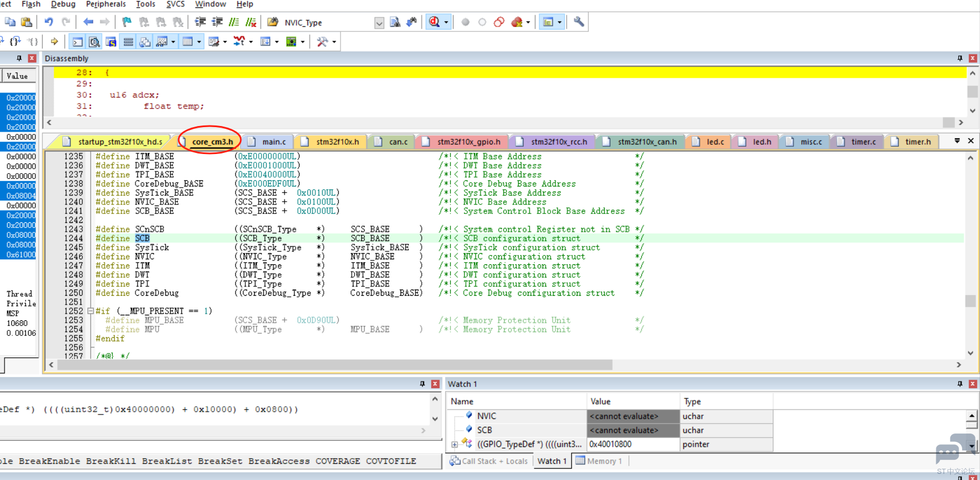Click the editor vertical scroll down arrow
Image resolution: width=980 pixels, height=480 pixels.
(970, 353)
